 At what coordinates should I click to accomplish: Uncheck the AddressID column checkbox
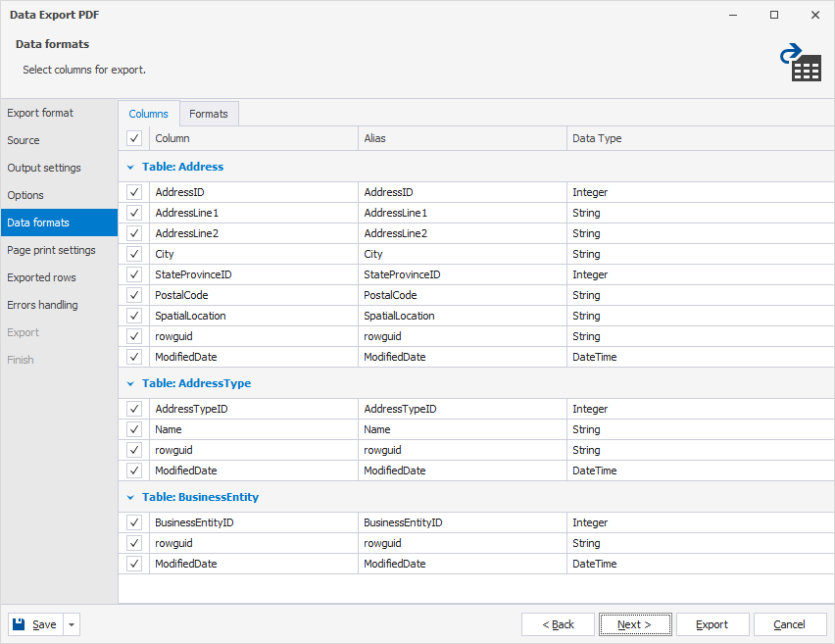point(134,192)
